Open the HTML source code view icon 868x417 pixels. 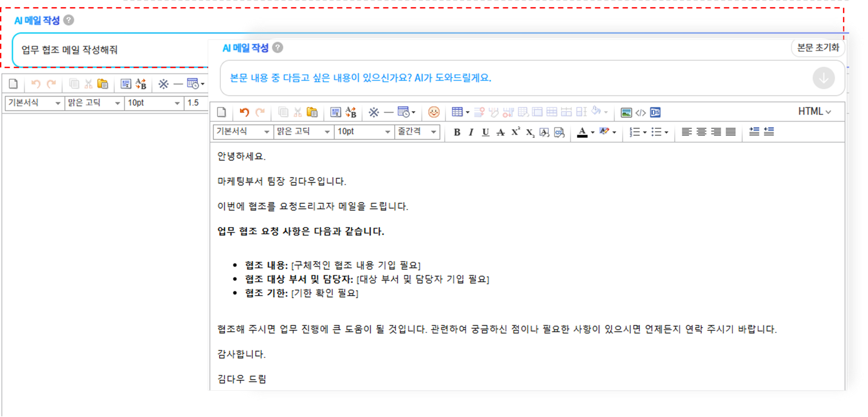641,113
